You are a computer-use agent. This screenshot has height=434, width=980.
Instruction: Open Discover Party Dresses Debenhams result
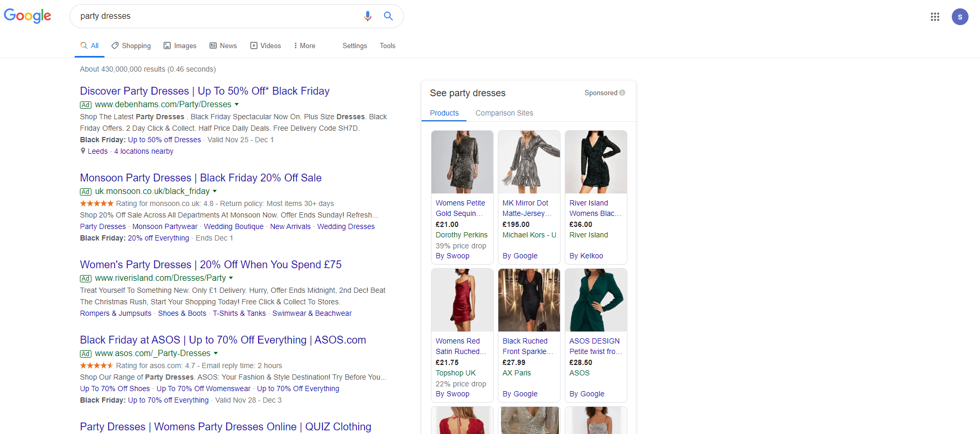pos(205,91)
